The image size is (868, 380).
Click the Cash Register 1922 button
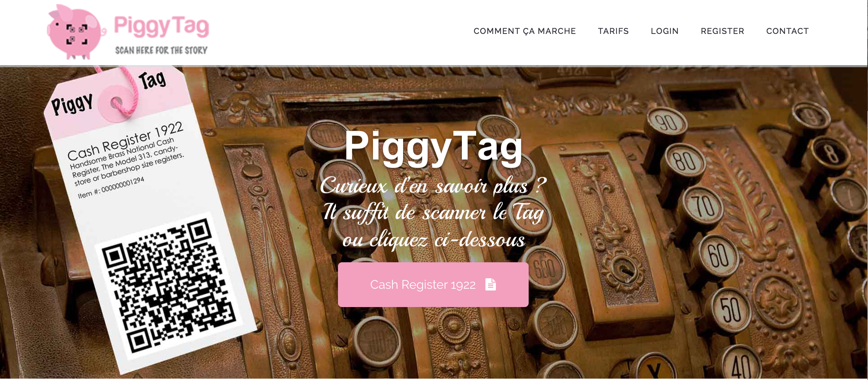pos(433,284)
